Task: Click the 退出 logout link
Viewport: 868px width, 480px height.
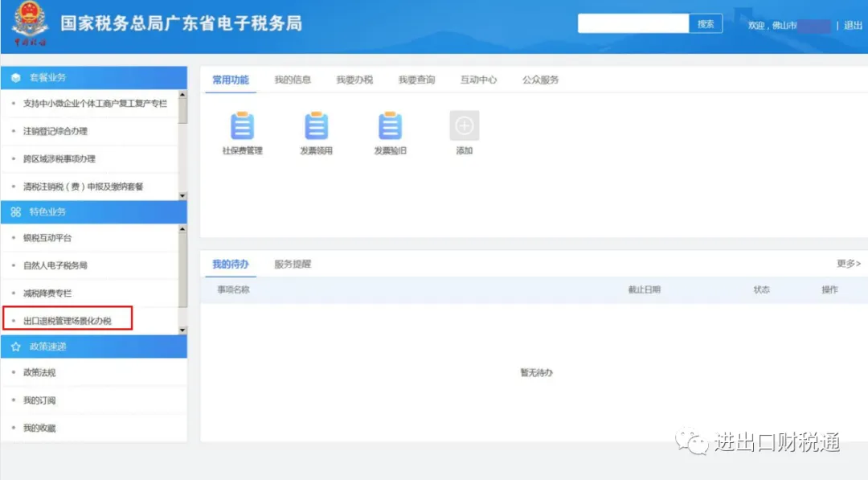Action: [x=853, y=25]
